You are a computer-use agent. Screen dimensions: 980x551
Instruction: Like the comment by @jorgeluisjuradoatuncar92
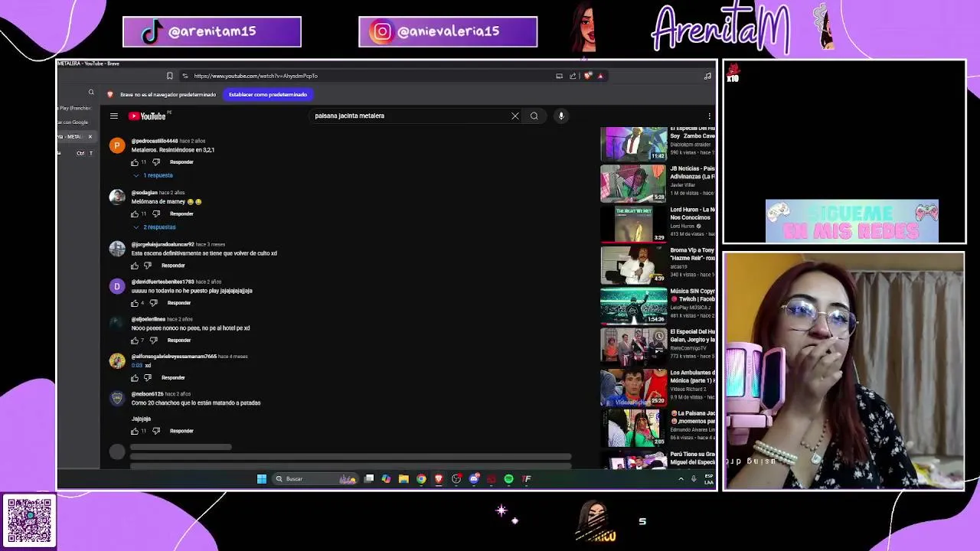click(x=135, y=266)
